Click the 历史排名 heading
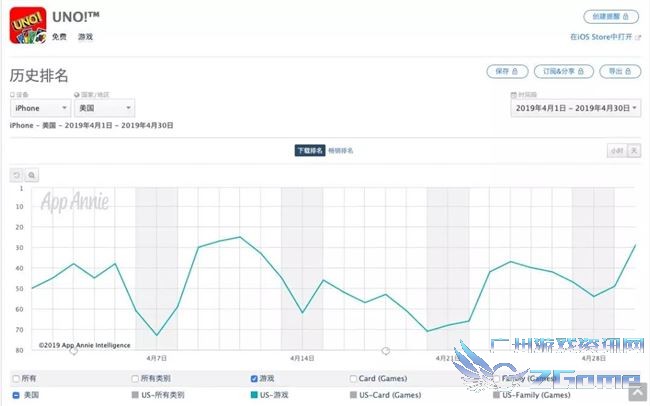Viewport: 650px width, 406px height. pyautogui.click(x=39, y=75)
